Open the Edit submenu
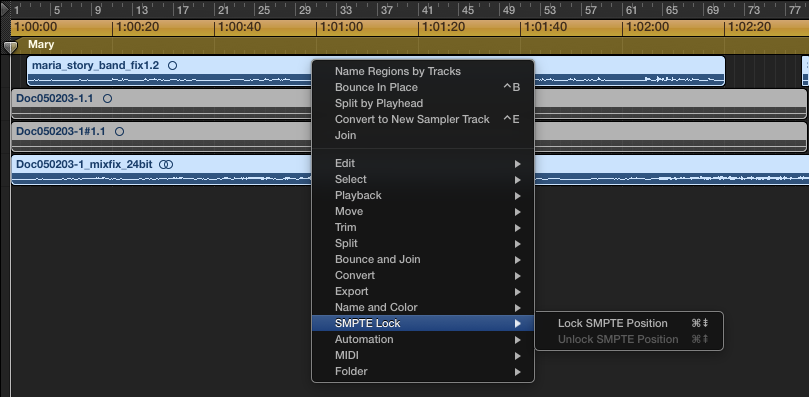 pos(423,163)
